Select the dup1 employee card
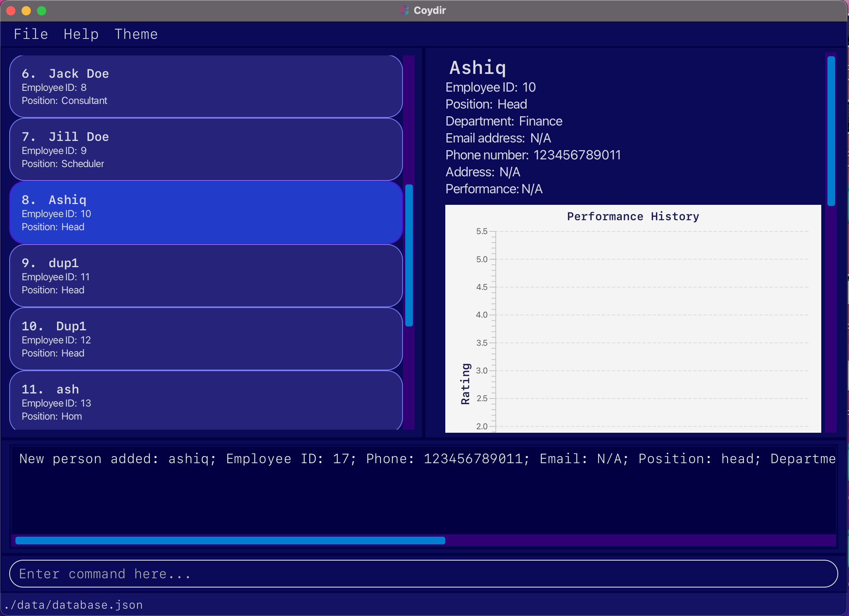This screenshot has height=616, width=849. (206, 276)
